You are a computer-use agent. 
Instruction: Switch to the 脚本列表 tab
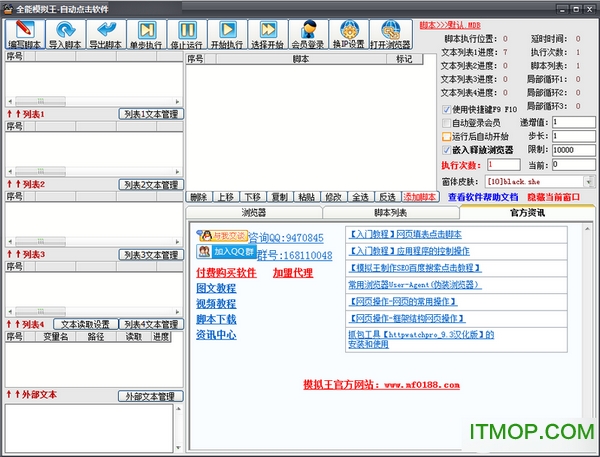[391, 212]
